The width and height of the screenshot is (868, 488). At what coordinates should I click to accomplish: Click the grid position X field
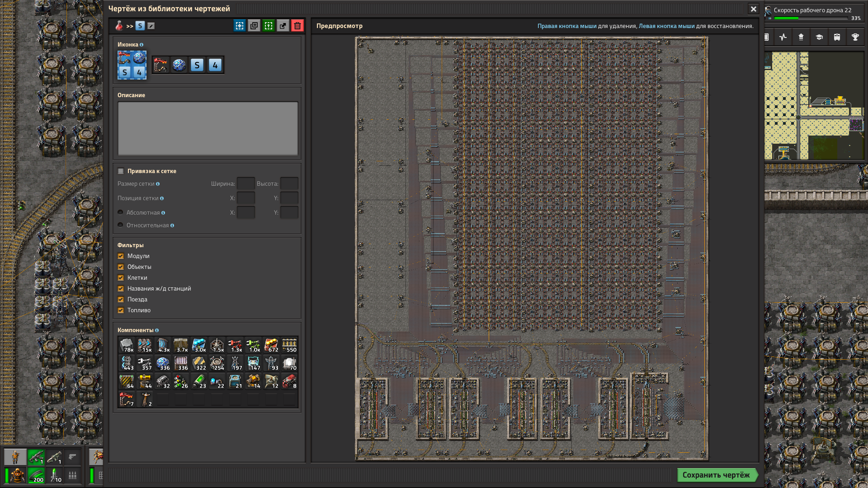click(x=246, y=198)
